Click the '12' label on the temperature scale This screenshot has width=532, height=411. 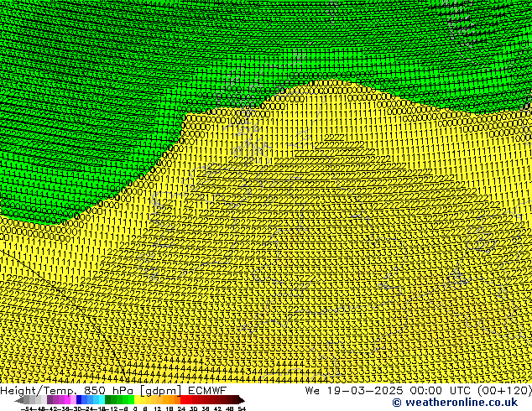(158, 408)
